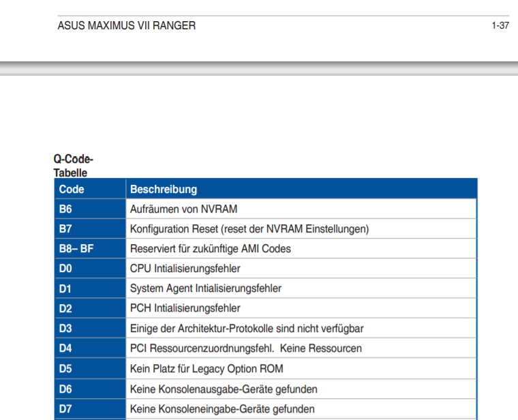
Task: Click 'Kein Platz für Legacy Option ROM'
Action: tap(207, 369)
